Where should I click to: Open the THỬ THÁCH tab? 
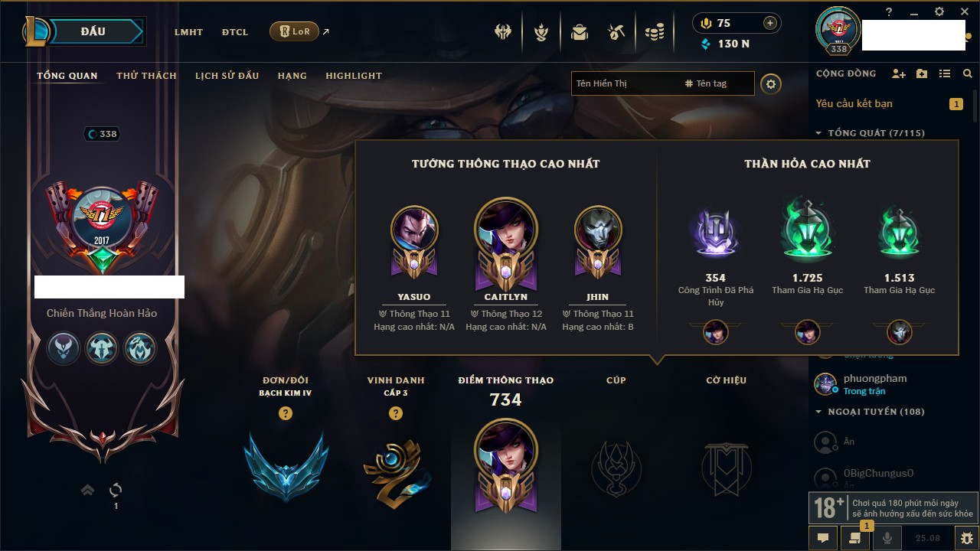tap(146, 76)
